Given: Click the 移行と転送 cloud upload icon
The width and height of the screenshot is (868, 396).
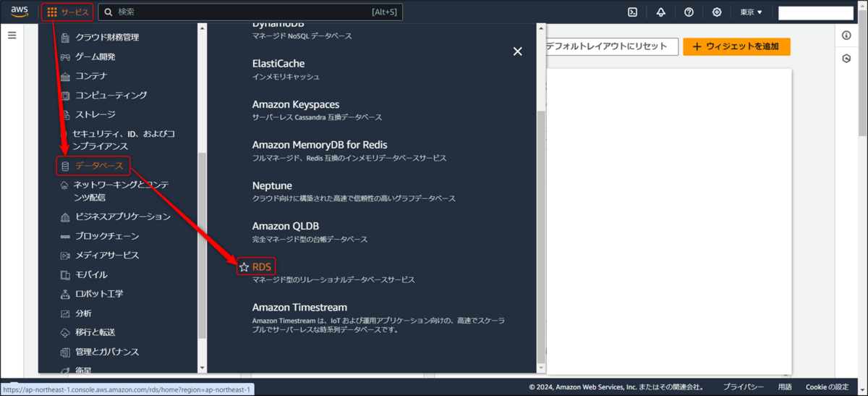Looking at the screenshot, I should pos(65,333).
